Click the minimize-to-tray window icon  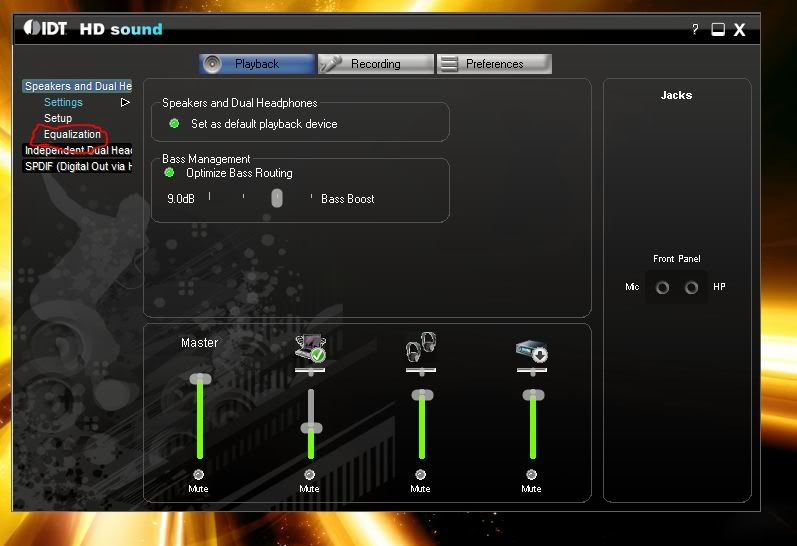(718, 29)
